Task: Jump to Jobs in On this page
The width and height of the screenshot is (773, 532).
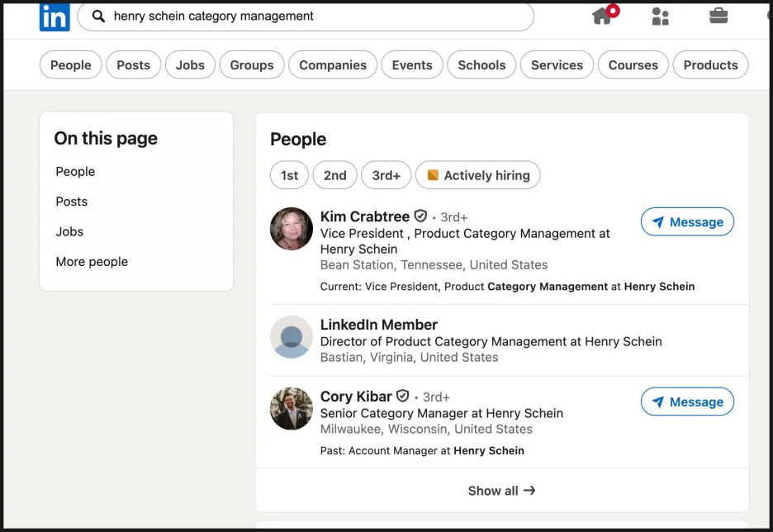Action: tap(69, 232)
